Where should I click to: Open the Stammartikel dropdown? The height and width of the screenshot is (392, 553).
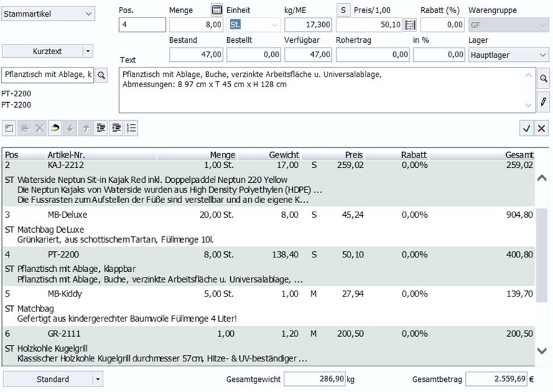tap(49, 13)
